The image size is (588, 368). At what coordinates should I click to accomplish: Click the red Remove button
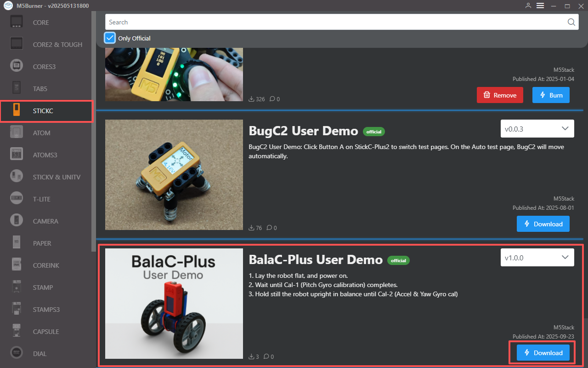point(500,95)
